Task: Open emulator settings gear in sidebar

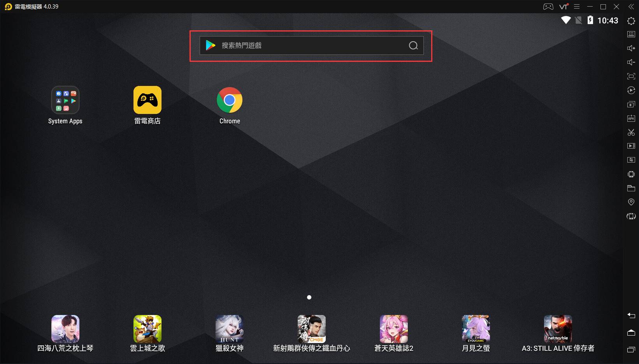Action: coord(631,21)
